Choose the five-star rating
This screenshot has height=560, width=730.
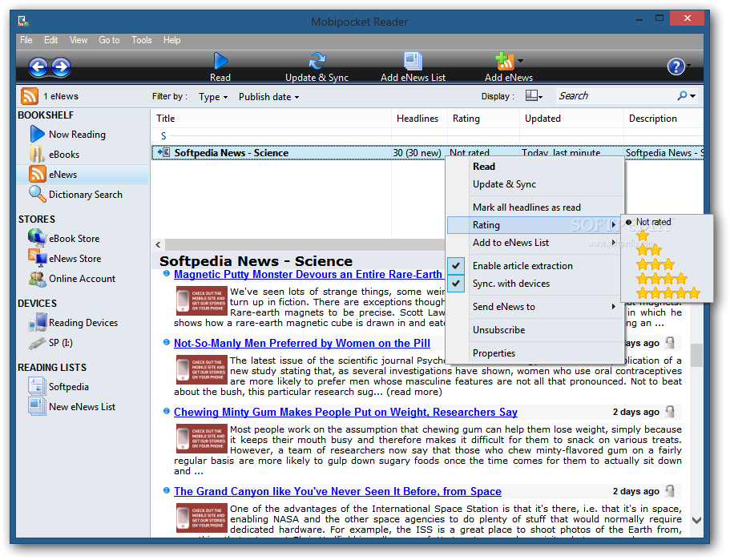tap(668, 292)
